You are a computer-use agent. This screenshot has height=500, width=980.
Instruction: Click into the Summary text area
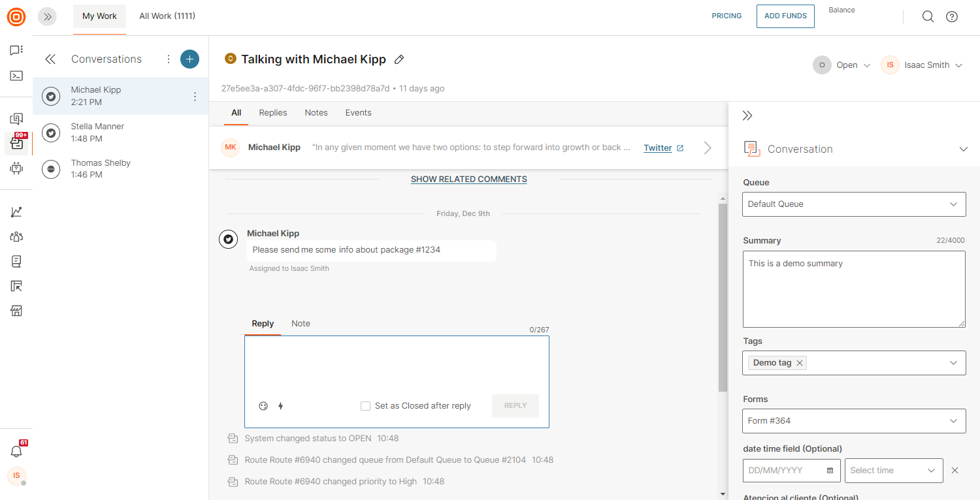(x=854, y=289)
